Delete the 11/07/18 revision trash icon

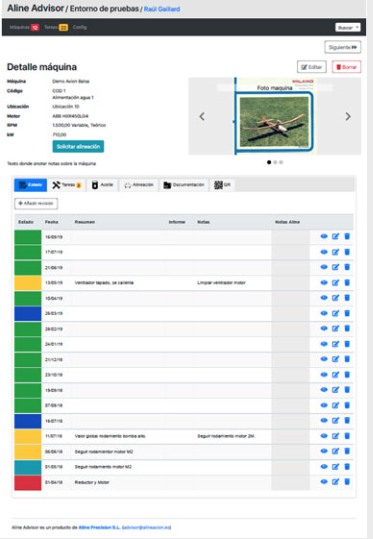347,436
